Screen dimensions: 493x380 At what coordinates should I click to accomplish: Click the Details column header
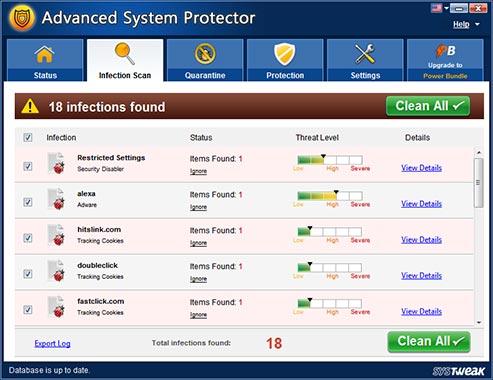click(x=417, y=137)
